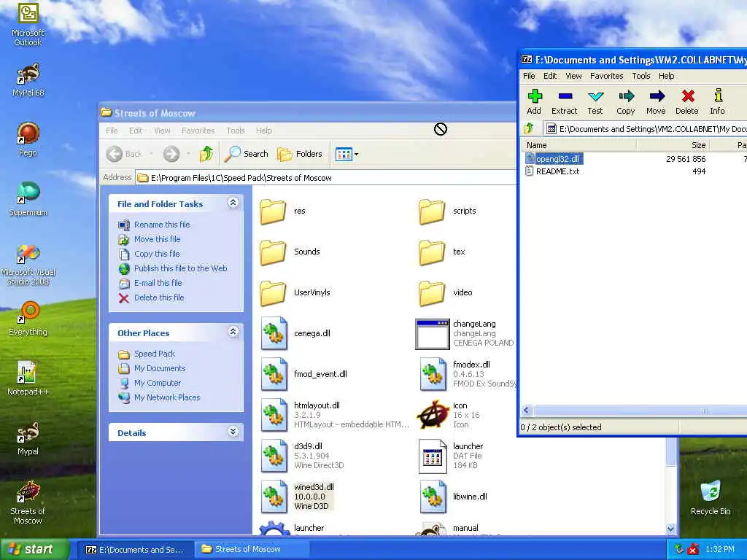
Task: Open the Recycle Bin desktop icon
Action: pos(711,497)
